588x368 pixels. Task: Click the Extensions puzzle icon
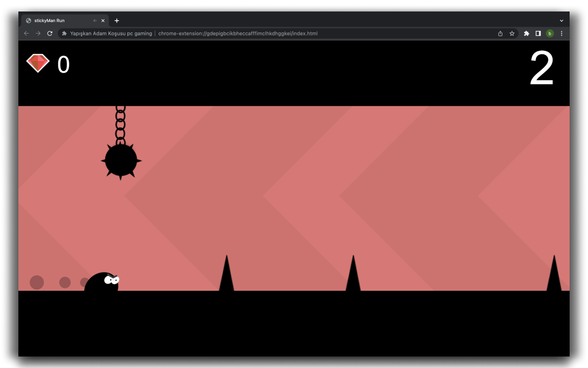click(x=526, y=33)
